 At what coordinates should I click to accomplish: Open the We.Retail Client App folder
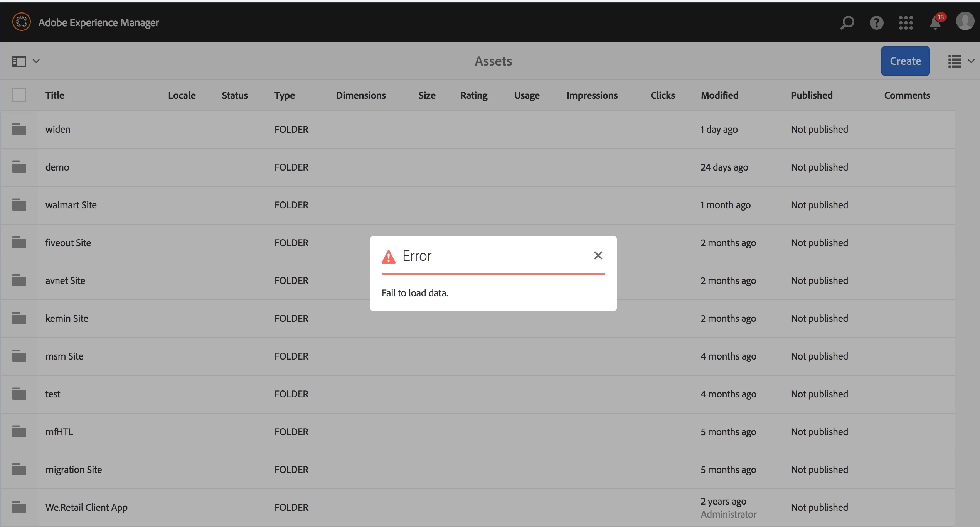pos(86,507)
